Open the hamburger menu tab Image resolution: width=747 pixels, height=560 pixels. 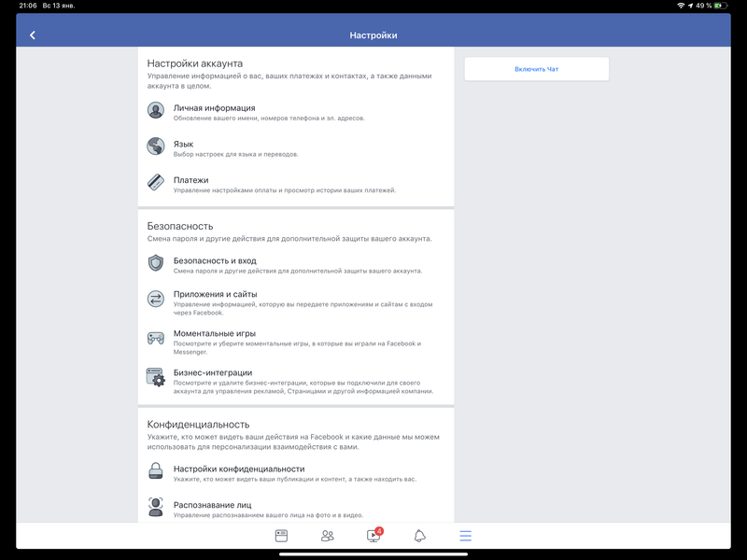point(465,536)
